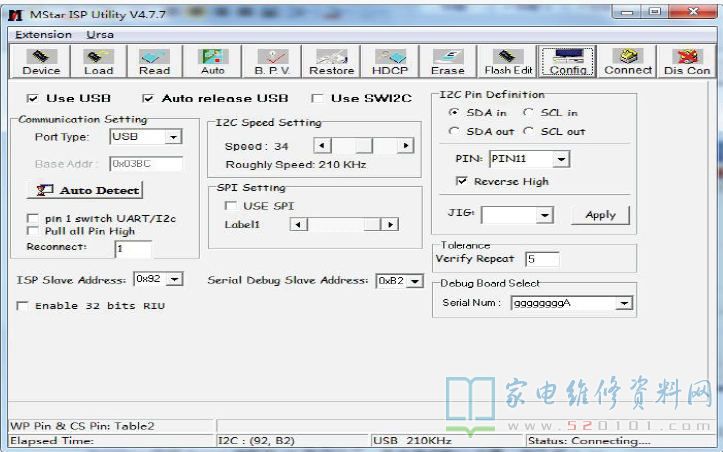723x452 pixels.
Task: Click the Connect toolbar icon
Action: click(628, 61)
